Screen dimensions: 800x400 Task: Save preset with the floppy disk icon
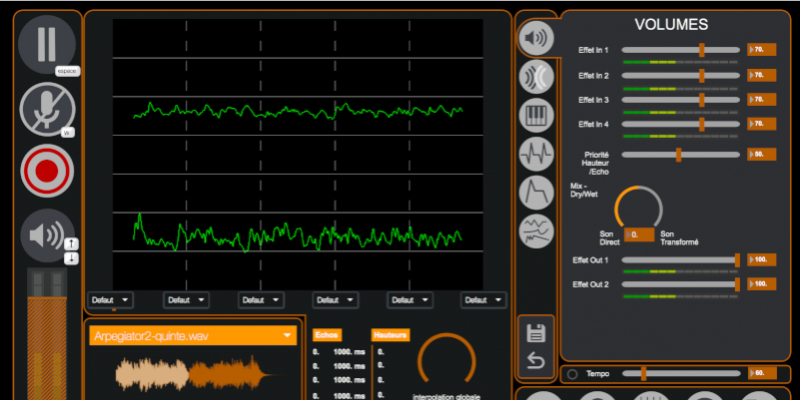click(x=536, y=333)
